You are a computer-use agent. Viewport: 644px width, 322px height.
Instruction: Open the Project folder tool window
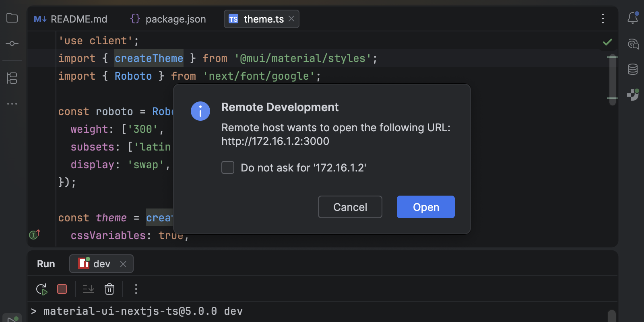coord(12,18)
